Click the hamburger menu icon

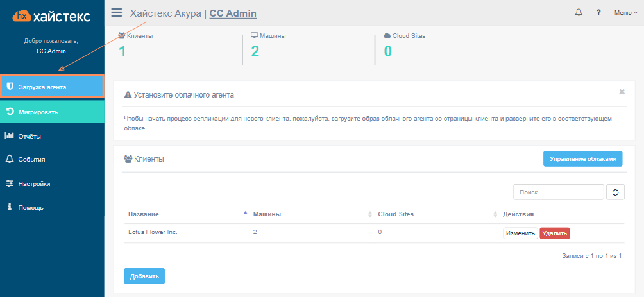pos(117,12)
